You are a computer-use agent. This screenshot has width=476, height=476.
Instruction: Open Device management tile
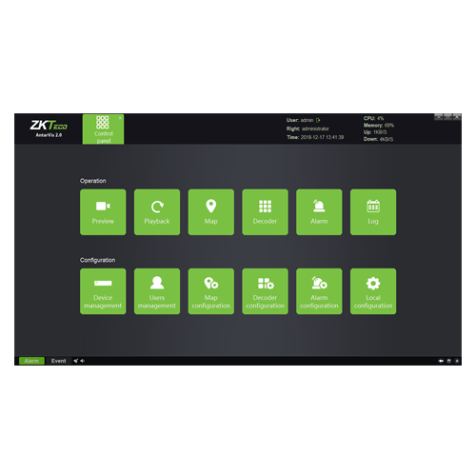click(103, 291)
